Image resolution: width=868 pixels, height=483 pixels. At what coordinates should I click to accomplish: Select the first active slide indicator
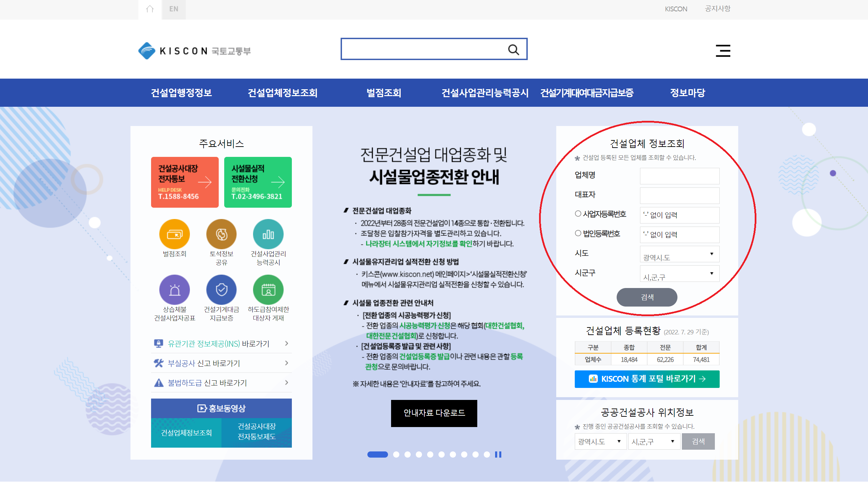click(x=377, y=455)
